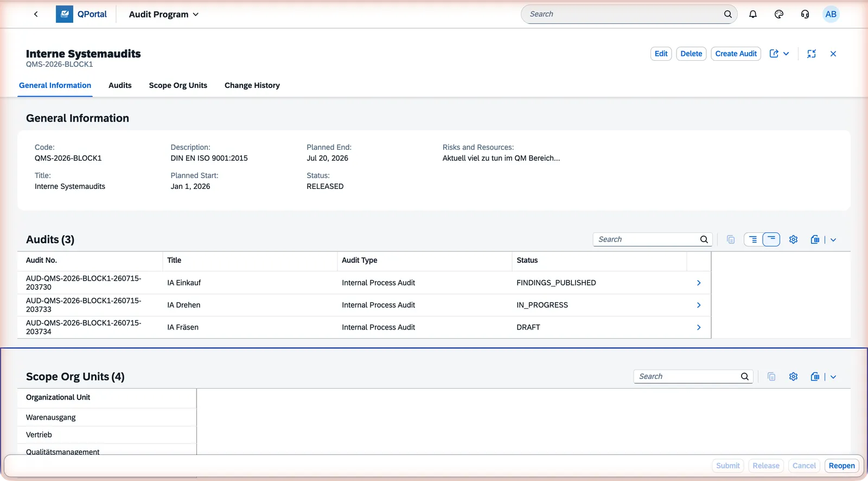Click the global search magnifier icon

[728, 14]
